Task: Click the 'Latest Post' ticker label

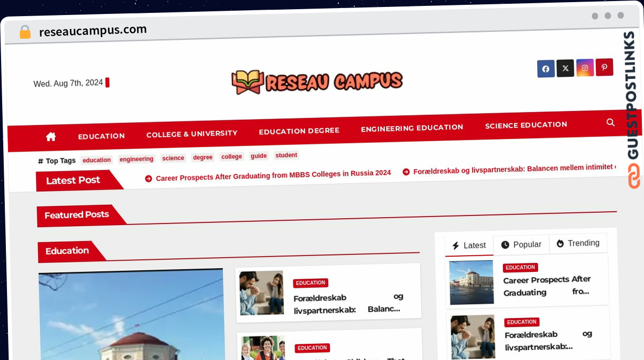Action: [73, 181]
